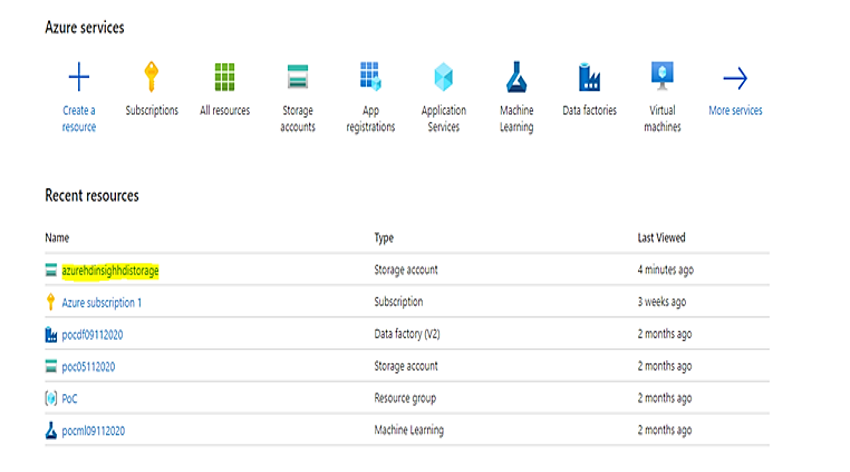The image size is (850, 472).
Task: Open the PoC resource group link
Action: [x=69, y=399]
